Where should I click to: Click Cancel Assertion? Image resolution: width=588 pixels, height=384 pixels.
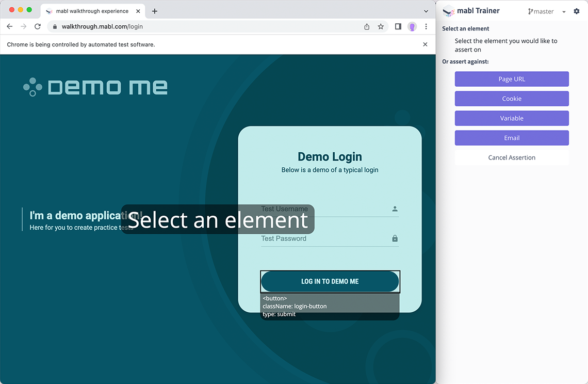point(512,157)
